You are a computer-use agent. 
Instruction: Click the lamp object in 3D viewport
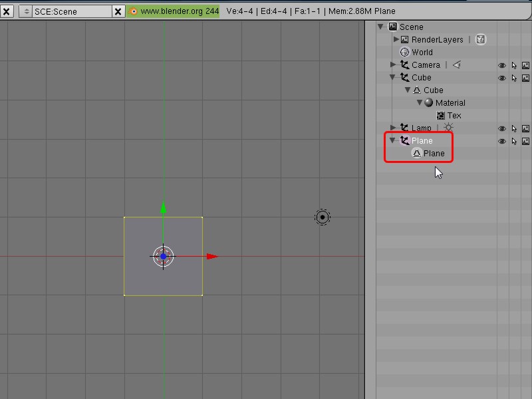(x=323, y=217)
